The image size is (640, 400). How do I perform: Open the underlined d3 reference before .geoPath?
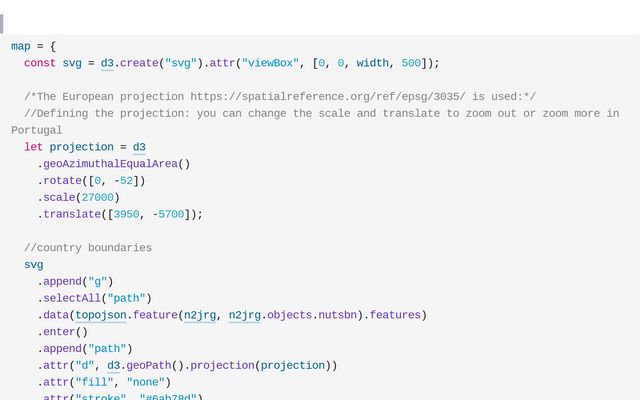[x=113, y=365]
